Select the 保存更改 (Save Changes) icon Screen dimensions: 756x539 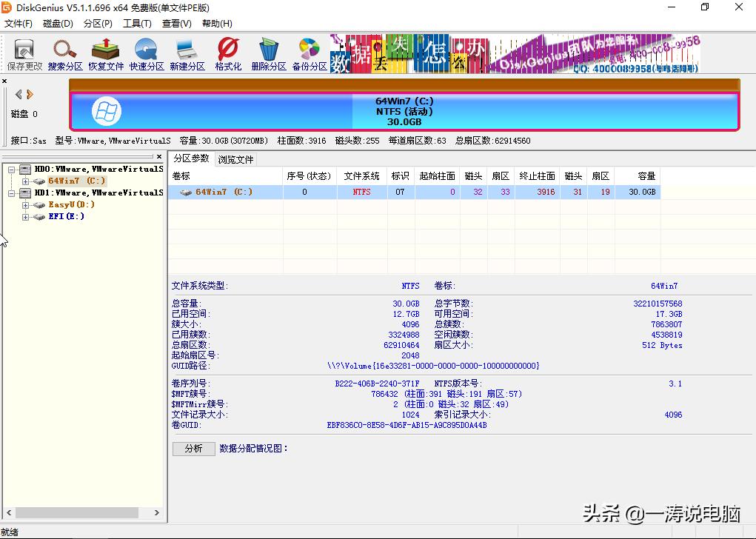tap(24, 53)
